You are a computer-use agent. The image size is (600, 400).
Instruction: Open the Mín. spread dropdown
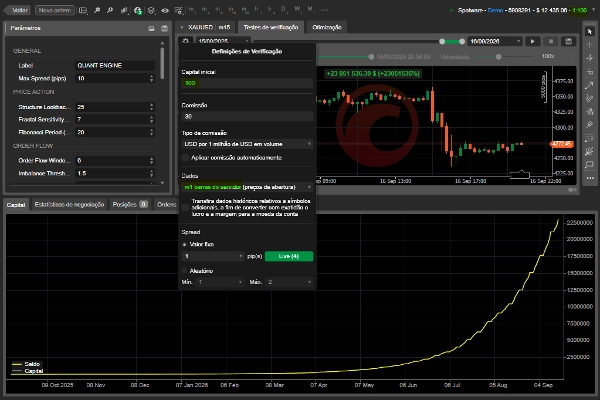pos(220,282)
